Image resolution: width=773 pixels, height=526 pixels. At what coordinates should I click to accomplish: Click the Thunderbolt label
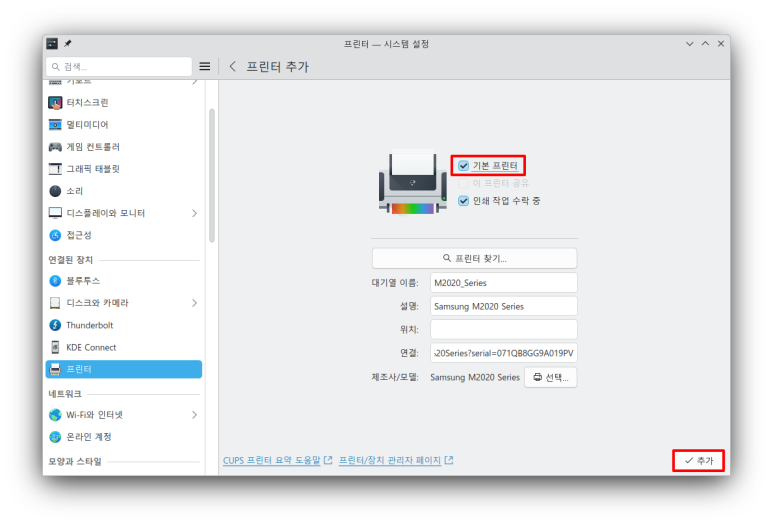[90, 325]
